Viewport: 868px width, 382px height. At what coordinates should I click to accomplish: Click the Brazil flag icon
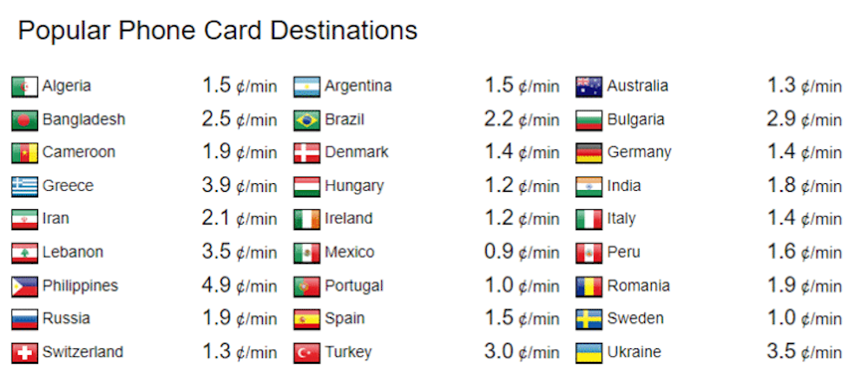point(307,120)
